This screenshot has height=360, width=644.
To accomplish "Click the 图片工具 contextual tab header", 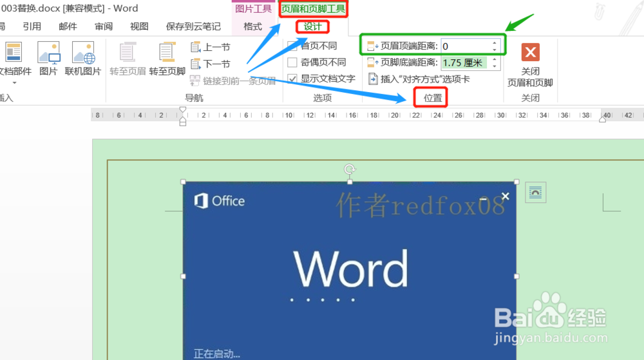I will click(253, 8).
